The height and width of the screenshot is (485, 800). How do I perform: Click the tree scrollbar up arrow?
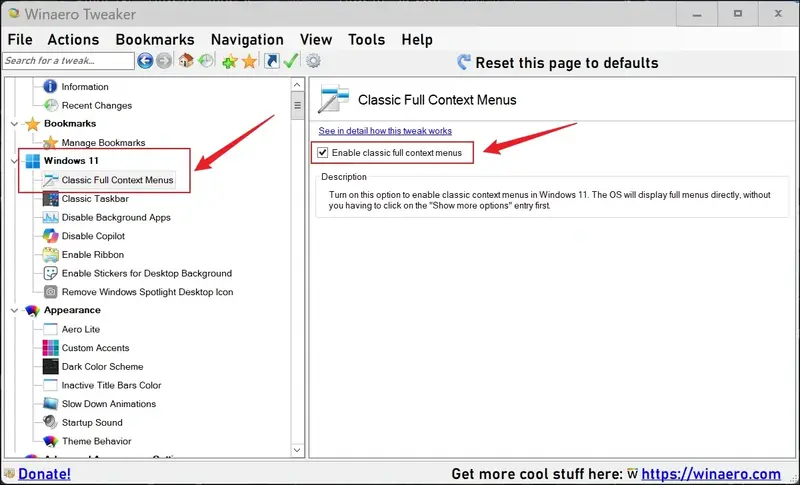[x=297, y=85]
